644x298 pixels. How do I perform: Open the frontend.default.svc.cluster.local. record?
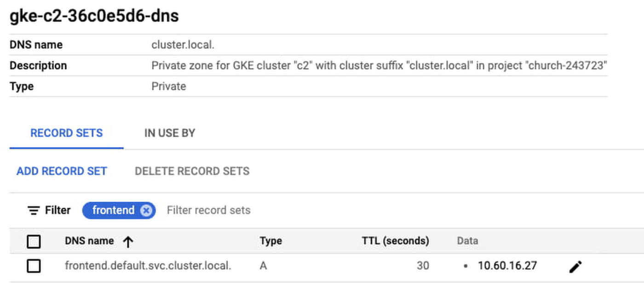point(148,266)
